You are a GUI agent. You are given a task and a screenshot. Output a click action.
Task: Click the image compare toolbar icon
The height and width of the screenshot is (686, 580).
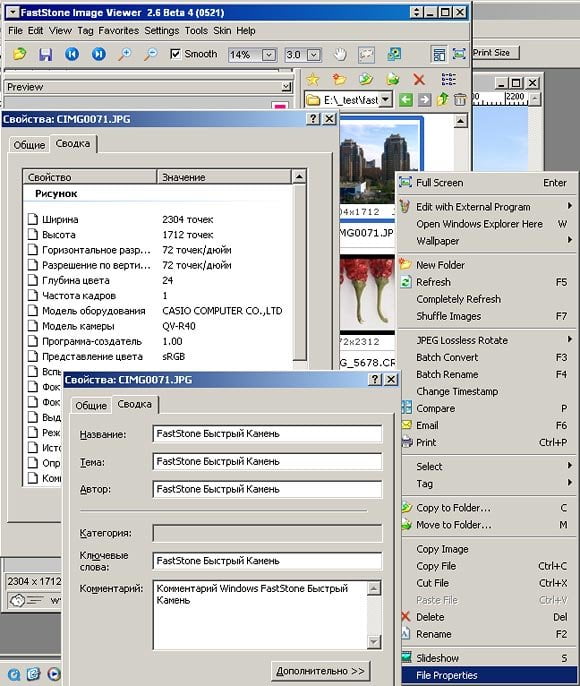tap(394, 54)
